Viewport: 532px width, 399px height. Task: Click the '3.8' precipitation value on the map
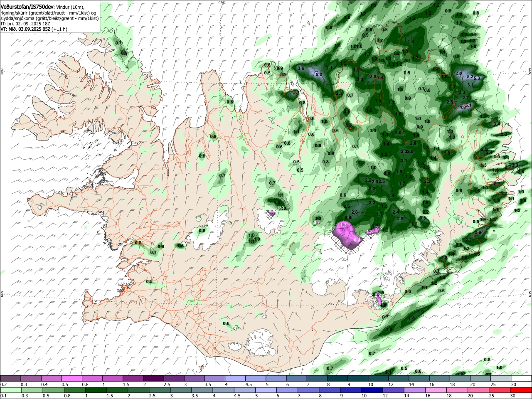[x=423, y=217]
